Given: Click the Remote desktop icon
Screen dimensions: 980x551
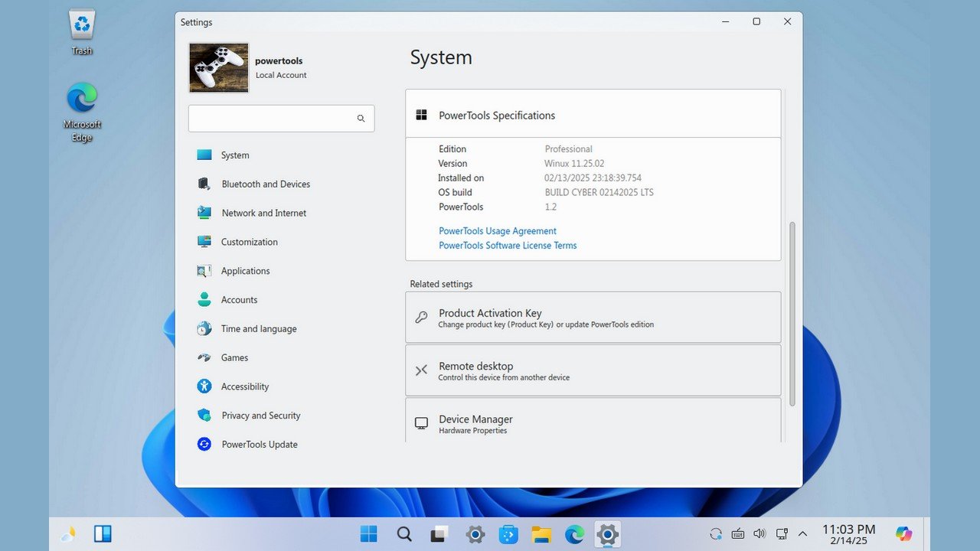Looking at the screenshot, I should 421,370.
